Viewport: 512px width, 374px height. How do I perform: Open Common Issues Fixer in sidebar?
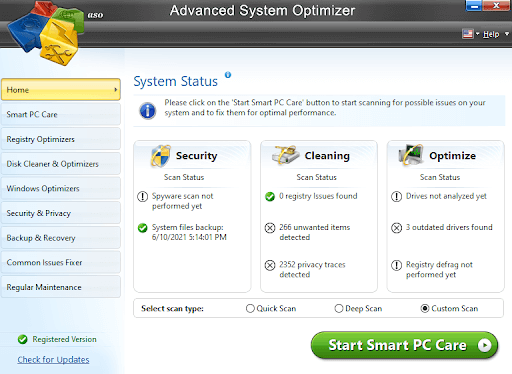point(61,262)
